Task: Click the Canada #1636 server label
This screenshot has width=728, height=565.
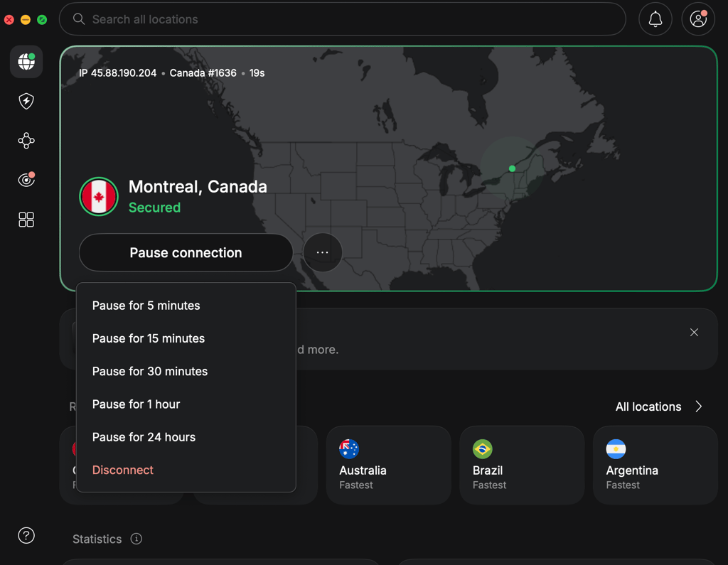Action: pos(203,73)
